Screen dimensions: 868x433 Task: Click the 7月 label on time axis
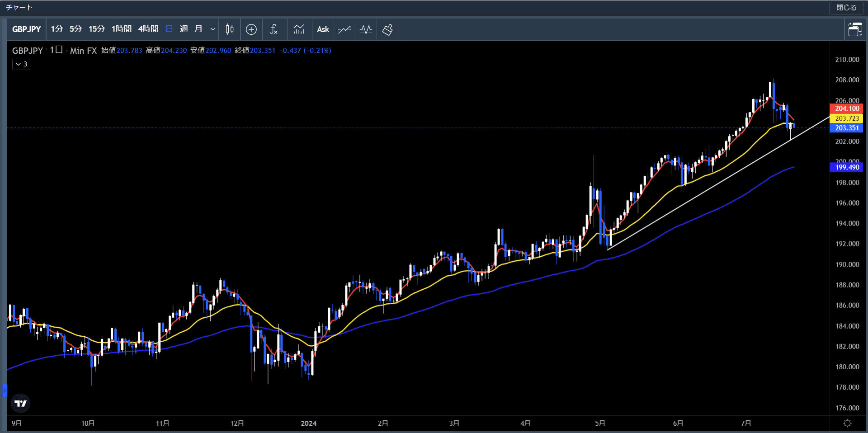[746, 424]
